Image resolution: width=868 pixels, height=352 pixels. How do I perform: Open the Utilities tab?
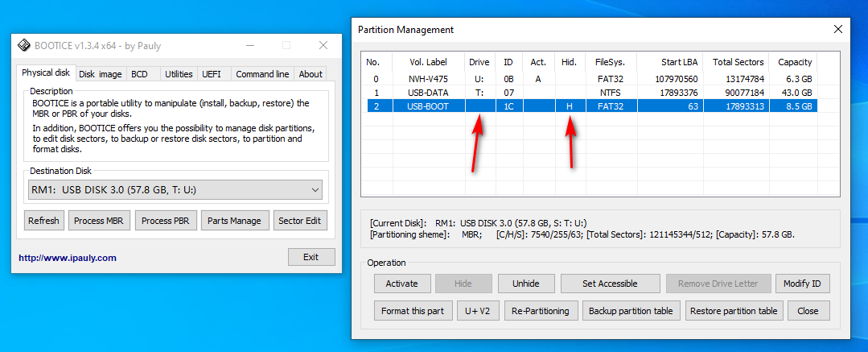pyautogui.click(x=179, y=74)
